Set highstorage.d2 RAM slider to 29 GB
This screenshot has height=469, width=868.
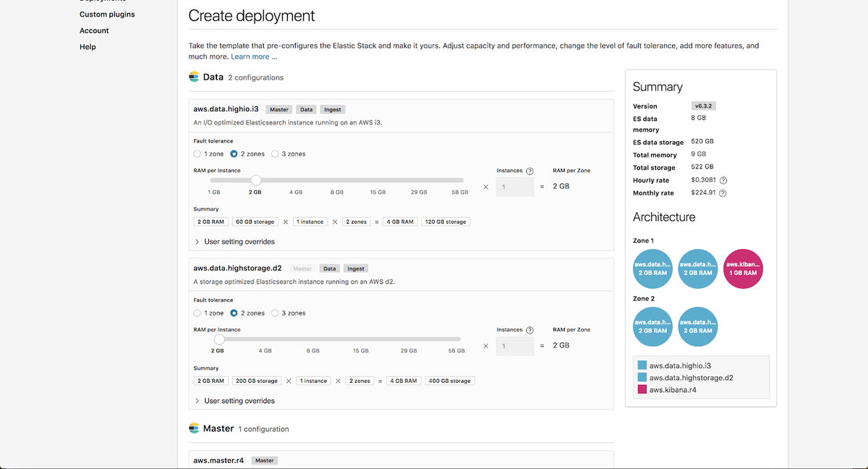pos(409,351)
